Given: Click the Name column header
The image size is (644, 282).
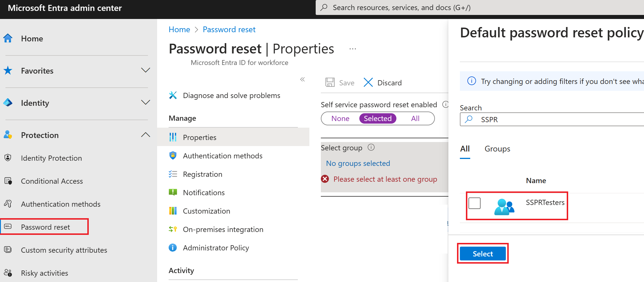Looking at the screenshot, I should [536, 181].
